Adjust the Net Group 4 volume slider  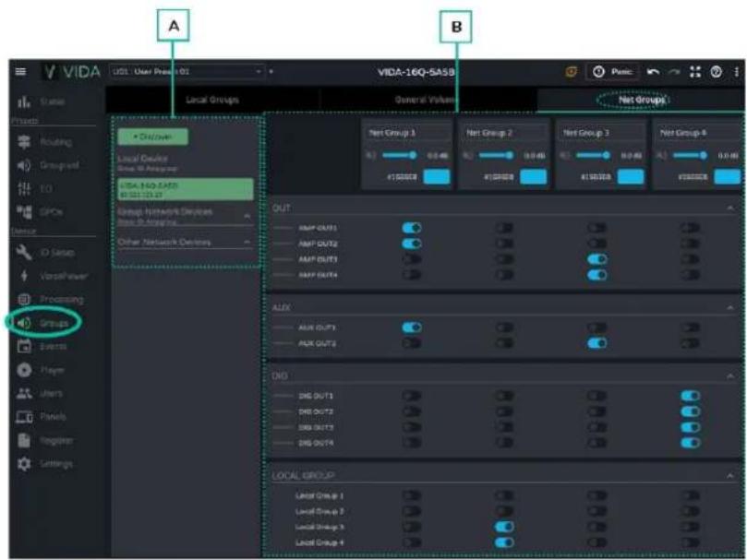coord(690,155)
